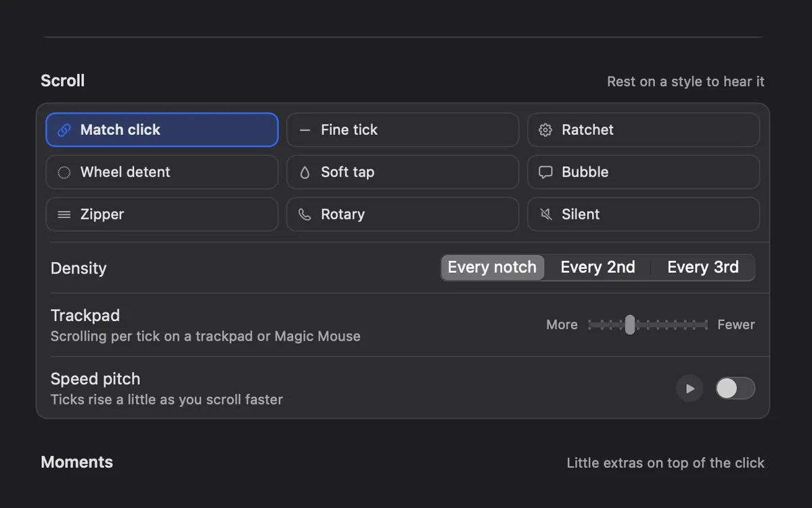Image resolution: width=812 pixels, height=508 pixels.
Task: Click the Density row label
Action: (x=78, y=268)
